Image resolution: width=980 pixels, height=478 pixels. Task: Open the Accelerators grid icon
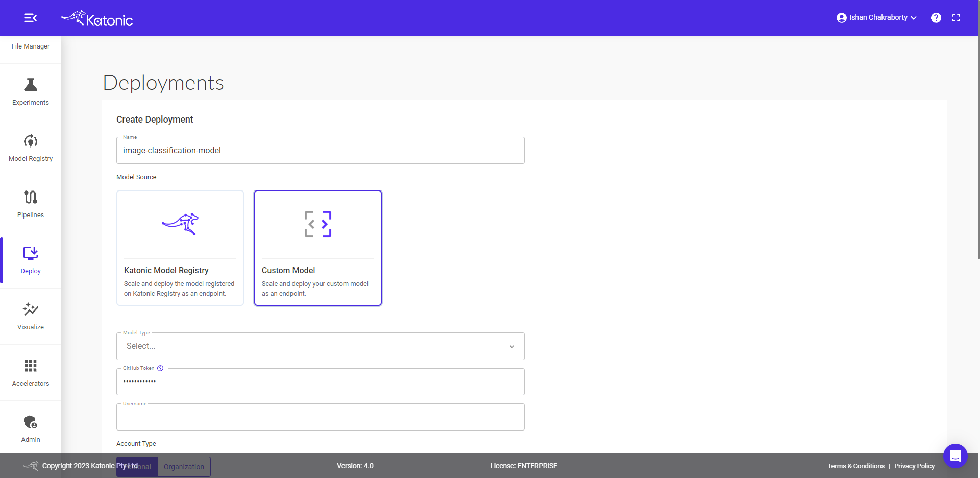point(31,366)
